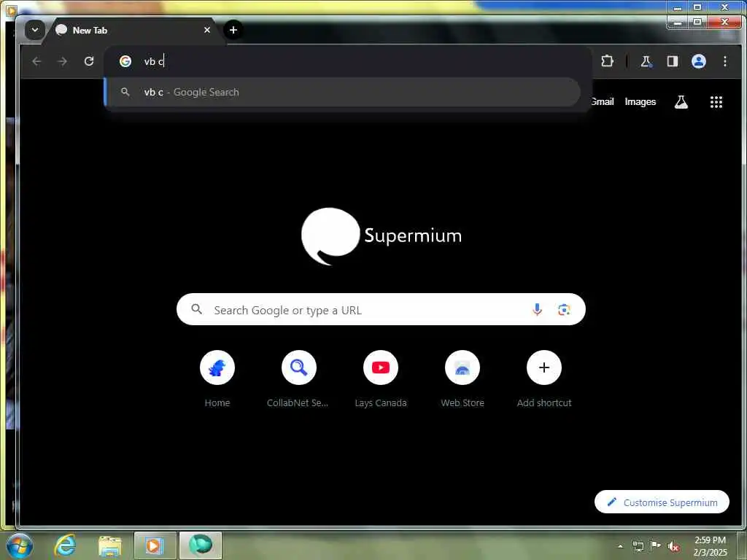
Task: Open the Extensions puzzle icon
Action: [x=607, y=61]
